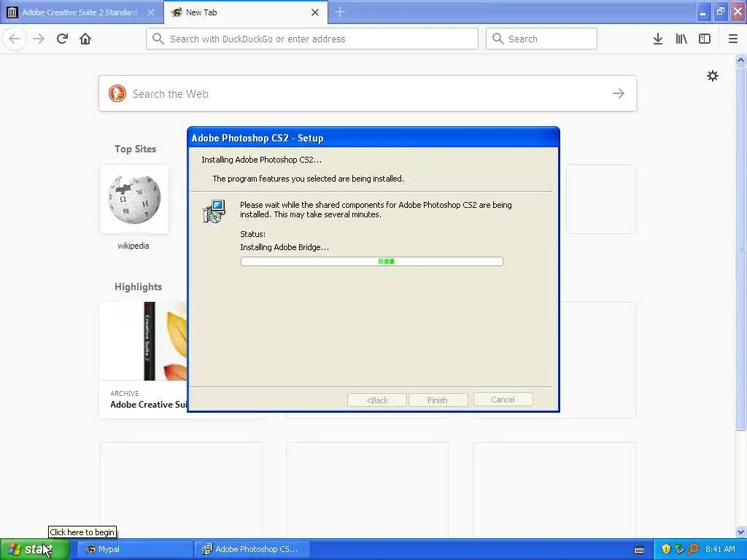
Task: Click the Search the Web field
Action: 368,93
